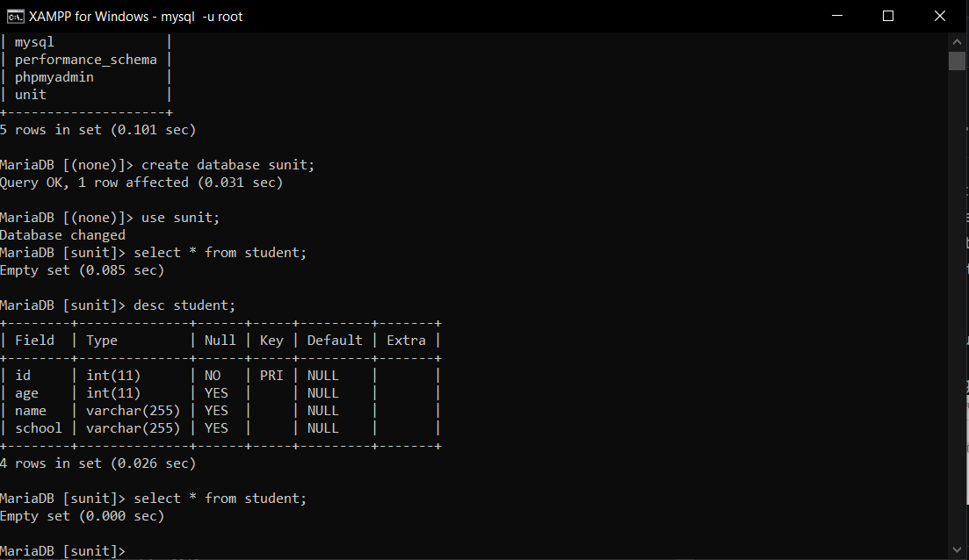
Task: Open the console window system icon
Action: tap(12, 16)
